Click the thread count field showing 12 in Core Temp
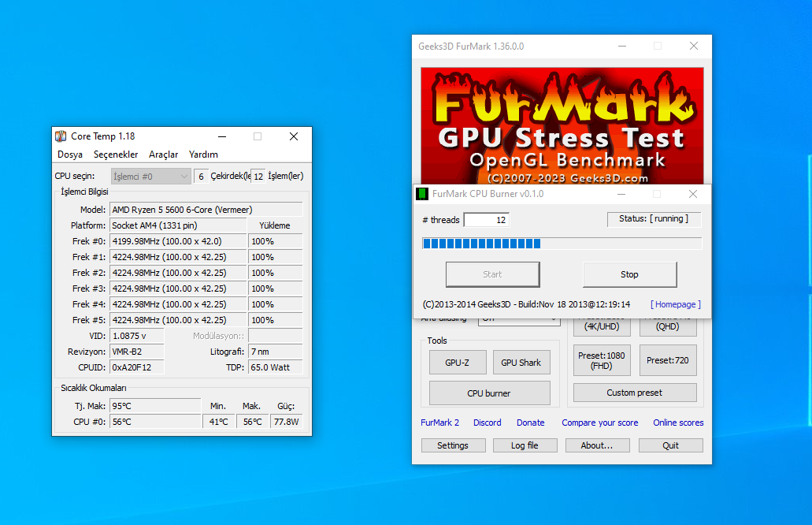The image size is (812, 525). pos(258,177)
